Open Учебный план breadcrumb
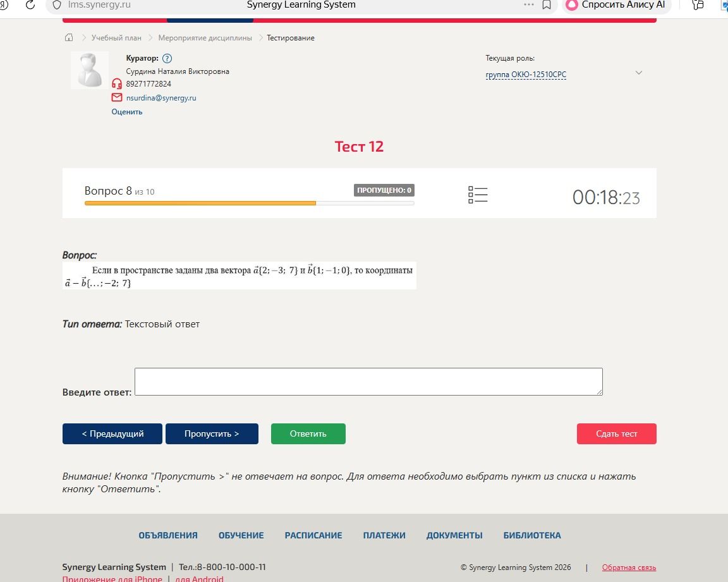 (x=116, y=37)
